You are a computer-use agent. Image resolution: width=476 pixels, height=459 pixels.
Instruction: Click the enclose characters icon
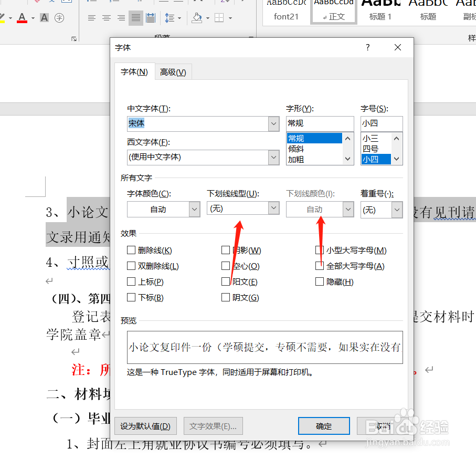pos(59,17)
